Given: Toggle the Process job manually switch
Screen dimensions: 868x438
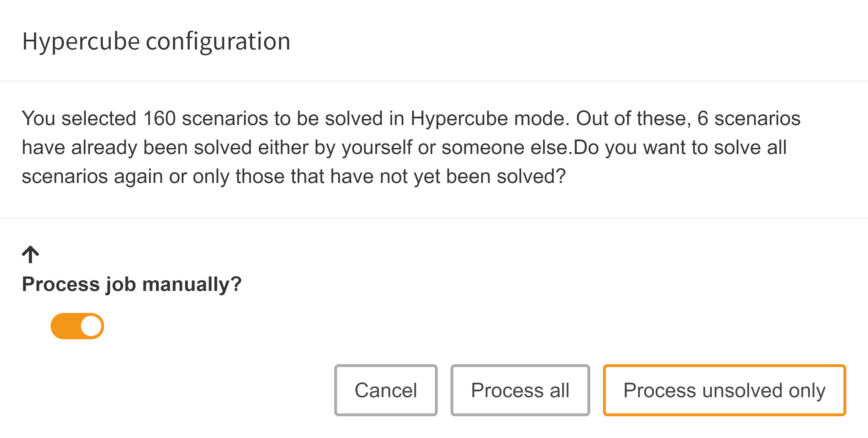Looking at the screenshot, I should click(77, 326).
